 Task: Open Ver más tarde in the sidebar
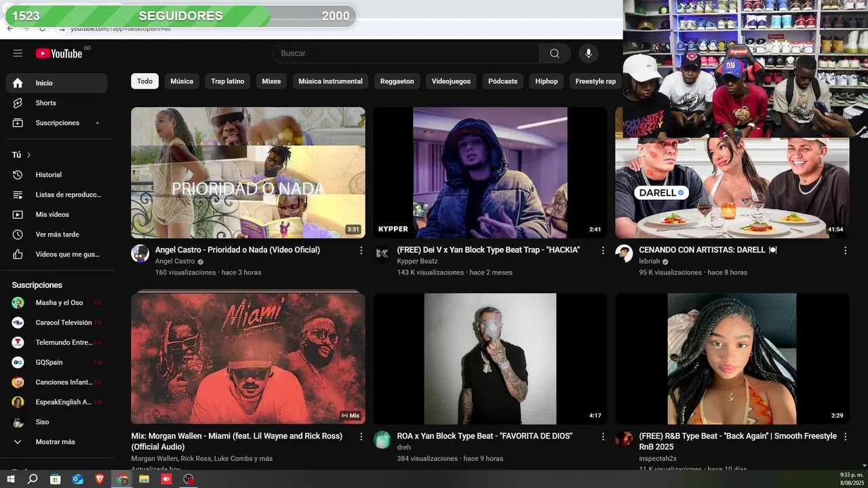tap(57, 235)
